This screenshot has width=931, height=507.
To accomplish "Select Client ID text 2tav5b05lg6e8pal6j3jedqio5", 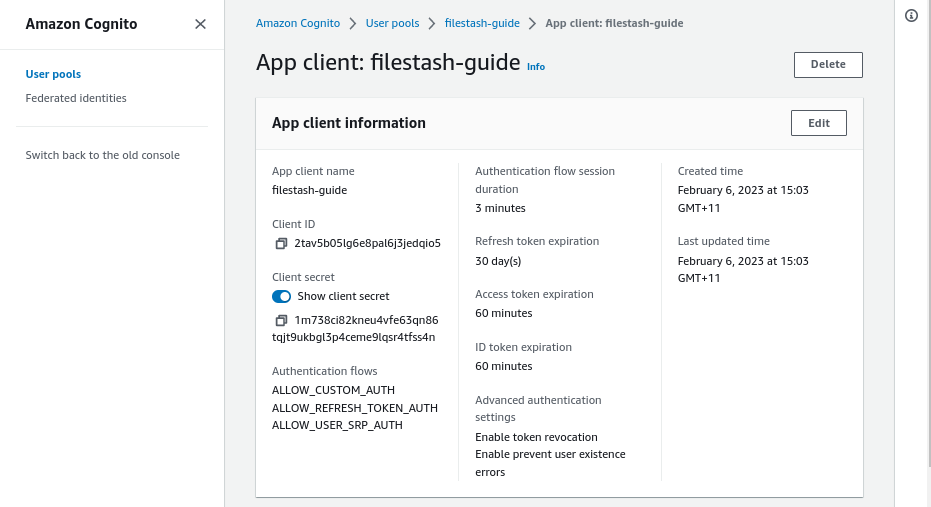I will pos(368,243).
